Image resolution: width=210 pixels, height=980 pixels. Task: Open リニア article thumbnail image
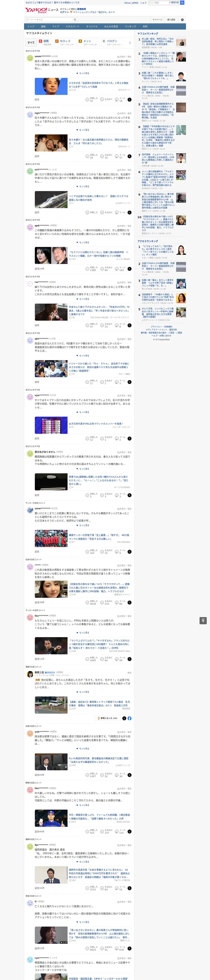coord(51,200)
